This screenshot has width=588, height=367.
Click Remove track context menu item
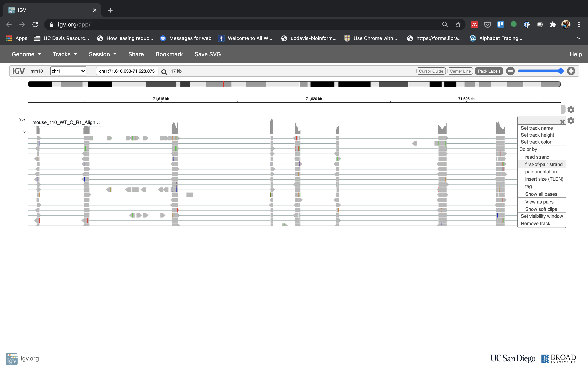pos(536,223)
